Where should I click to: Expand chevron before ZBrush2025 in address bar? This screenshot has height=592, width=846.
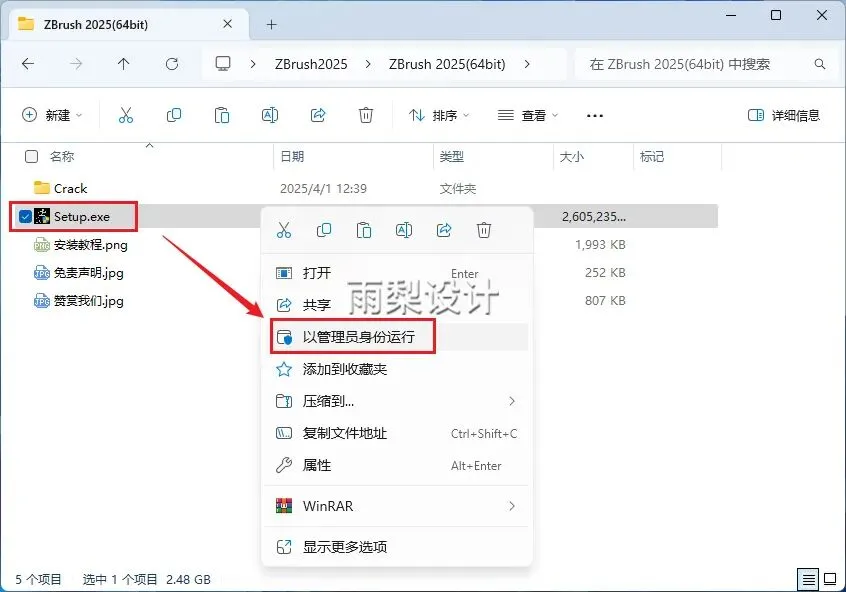tap(253, 64)
